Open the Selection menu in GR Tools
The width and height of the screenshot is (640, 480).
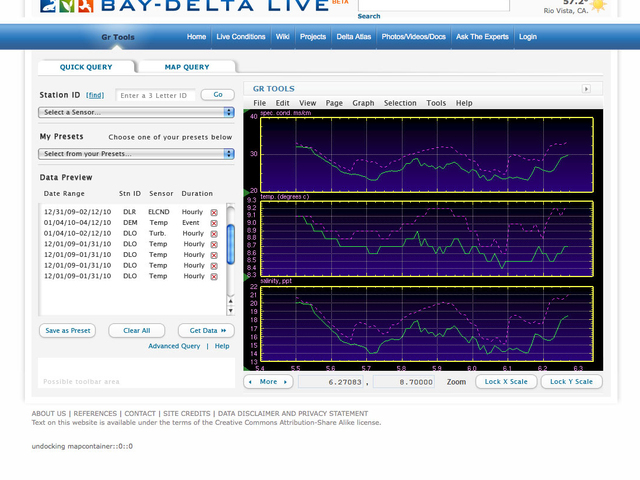pos(400,103)
